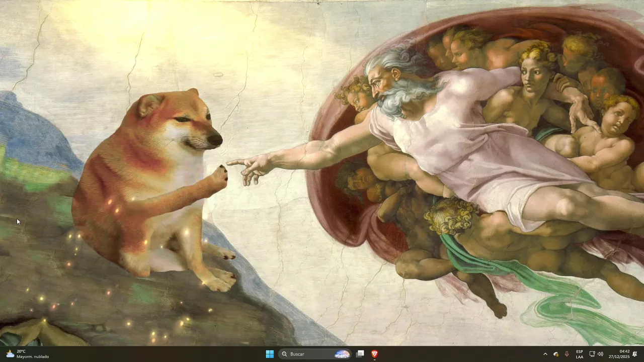Open the OneDrive tray icon with warning badge
Viewport: 644px width, 362px height.
[x=556, y=354]
